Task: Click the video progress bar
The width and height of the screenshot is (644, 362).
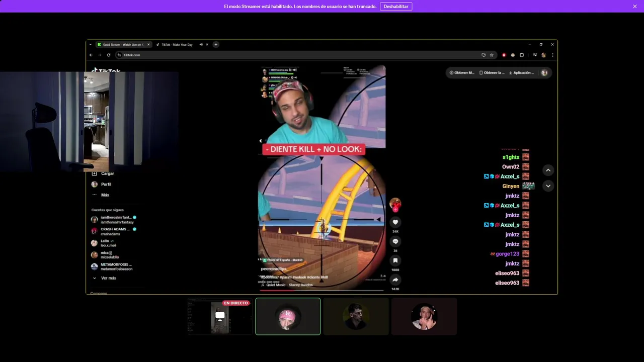Action: pos(322,290)
